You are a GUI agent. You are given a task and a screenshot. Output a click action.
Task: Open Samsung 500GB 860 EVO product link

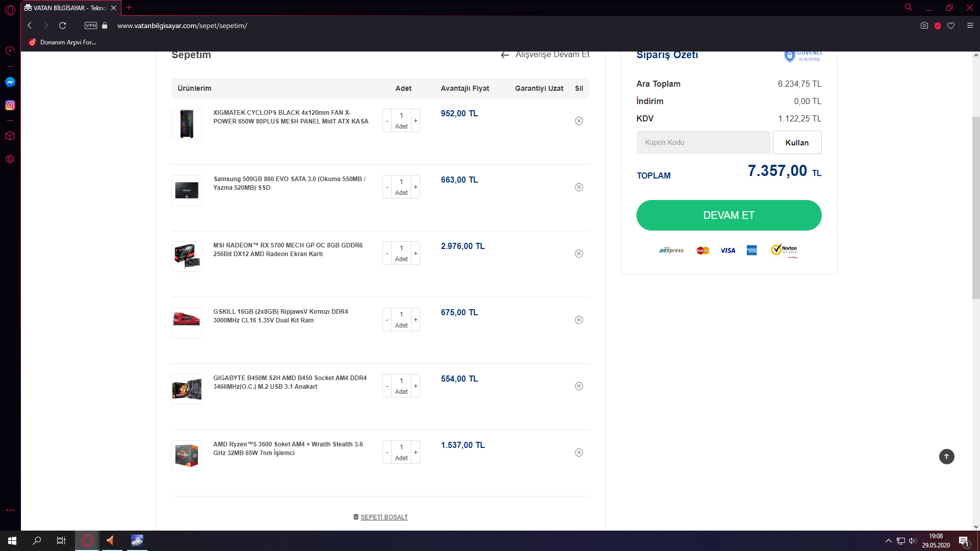(289, 183)
